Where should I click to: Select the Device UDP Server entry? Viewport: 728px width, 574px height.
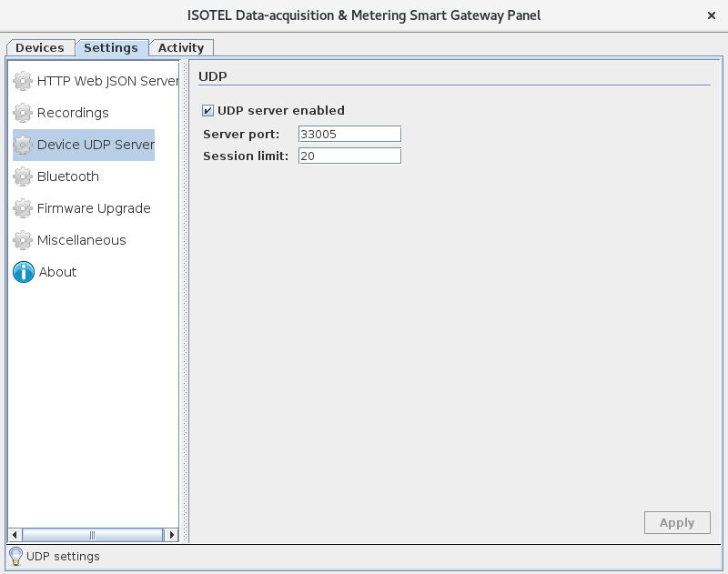[84, 145]
